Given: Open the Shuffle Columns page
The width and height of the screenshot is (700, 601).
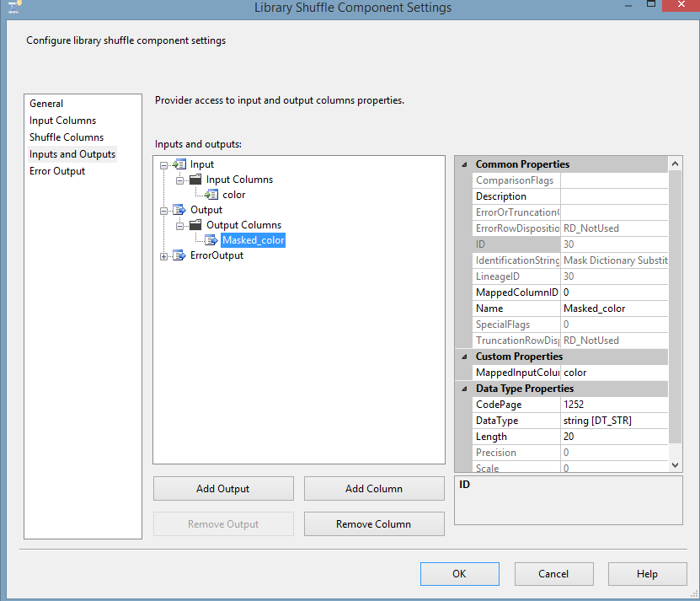Looking at the screenshot, I should 67,137.
